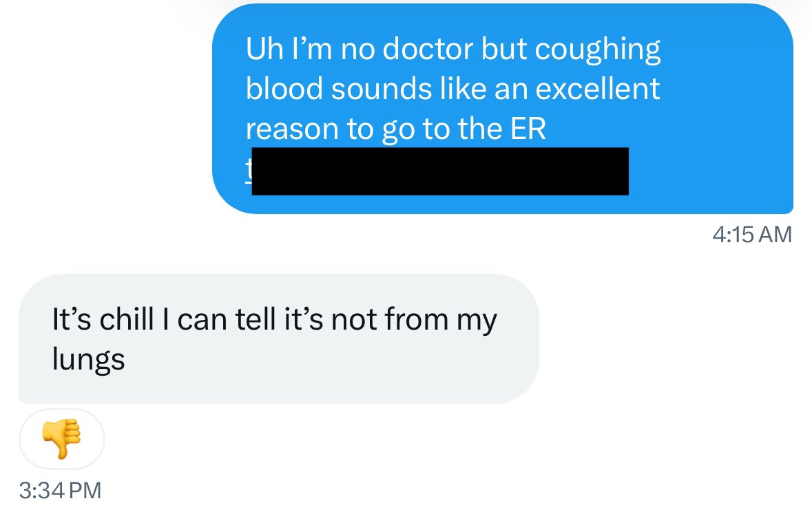Click the word "reason" in blue bubble
812x512 pixels.
(x=292, y=129)
